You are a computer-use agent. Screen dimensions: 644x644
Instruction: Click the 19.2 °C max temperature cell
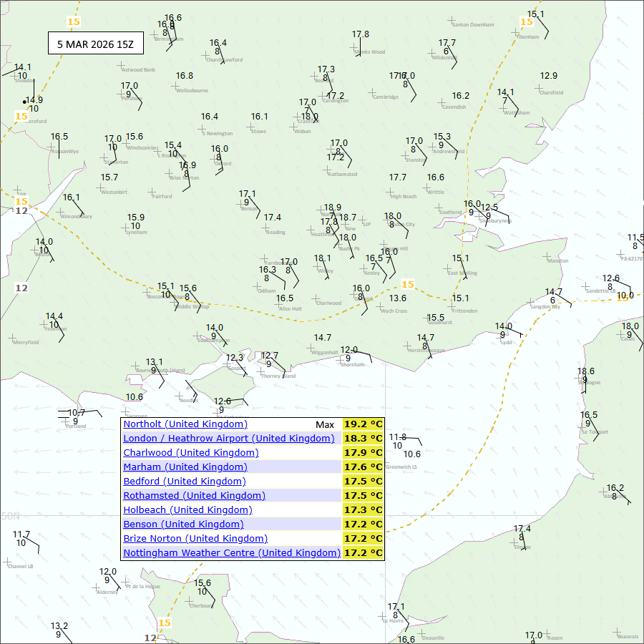pyautogui.click(x=364, y=424)
